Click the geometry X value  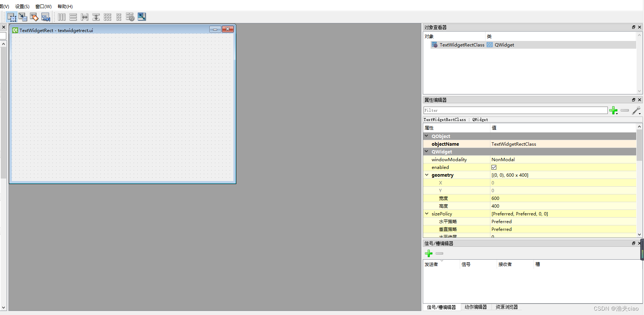[x=563, y=183]
